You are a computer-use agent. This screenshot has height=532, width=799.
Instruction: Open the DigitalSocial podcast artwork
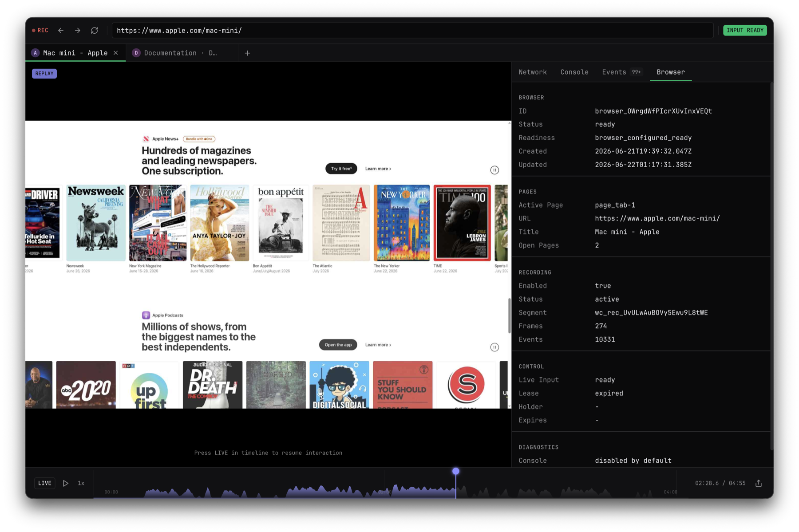pos(339,385)
